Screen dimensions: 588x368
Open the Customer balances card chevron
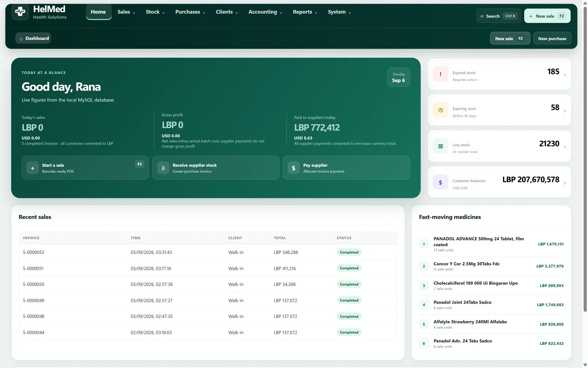pyautogui.click(x=565, y=183)
